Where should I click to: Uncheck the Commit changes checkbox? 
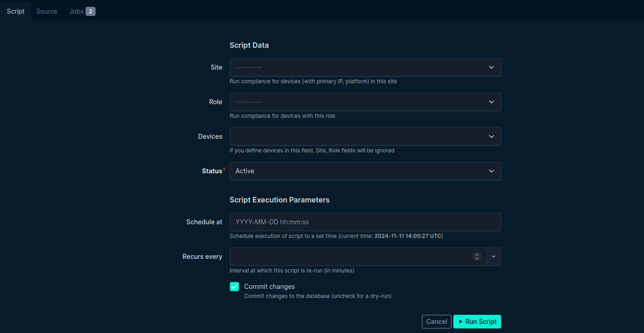point(234,287)
